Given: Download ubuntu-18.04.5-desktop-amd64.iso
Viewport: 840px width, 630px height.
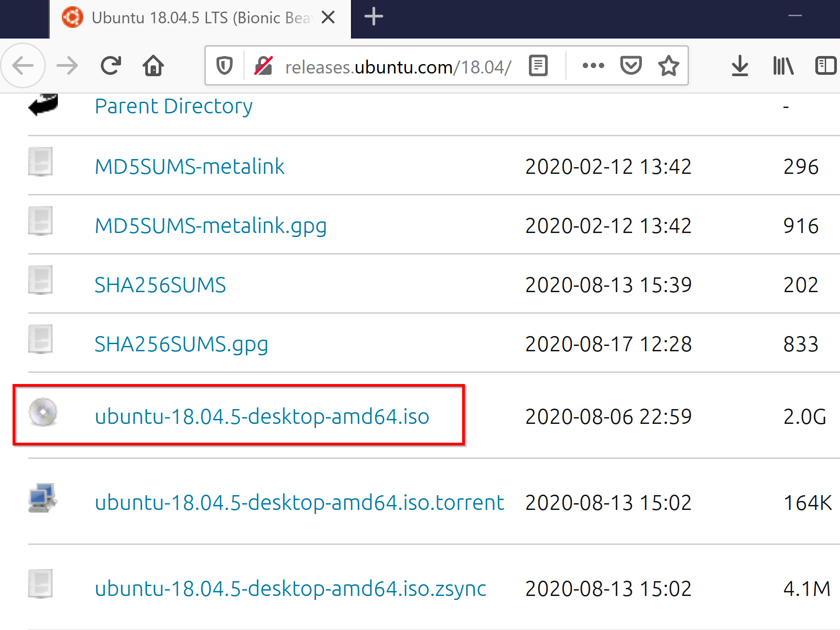Looking at the screenshot, I should [262, 416].
